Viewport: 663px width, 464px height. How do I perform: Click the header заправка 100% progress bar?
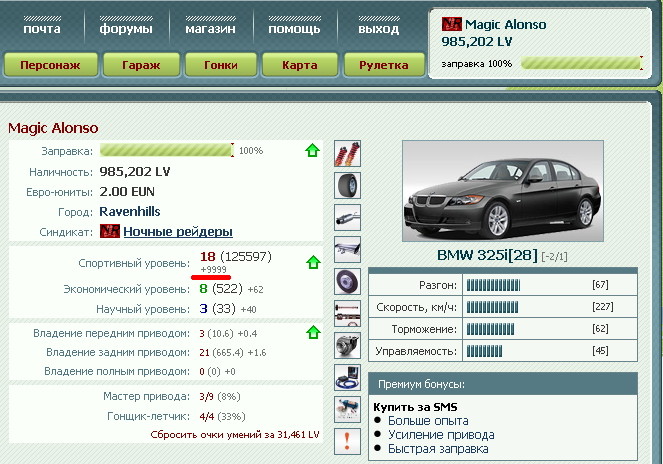pos(582,63)
